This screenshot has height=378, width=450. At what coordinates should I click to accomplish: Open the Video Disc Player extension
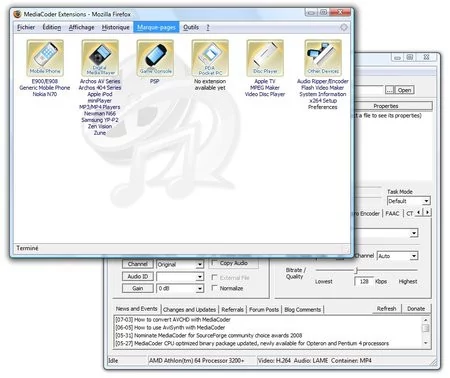pyautogui.click(x=265, y=94)
